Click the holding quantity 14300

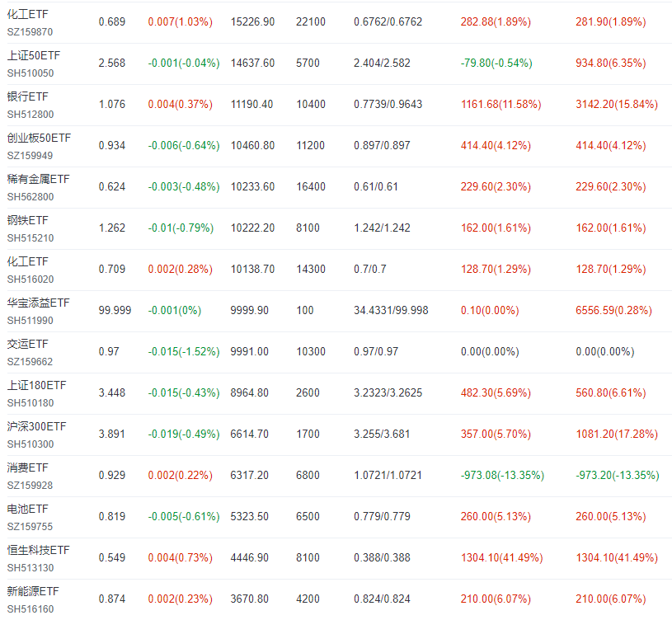(311, 269)
